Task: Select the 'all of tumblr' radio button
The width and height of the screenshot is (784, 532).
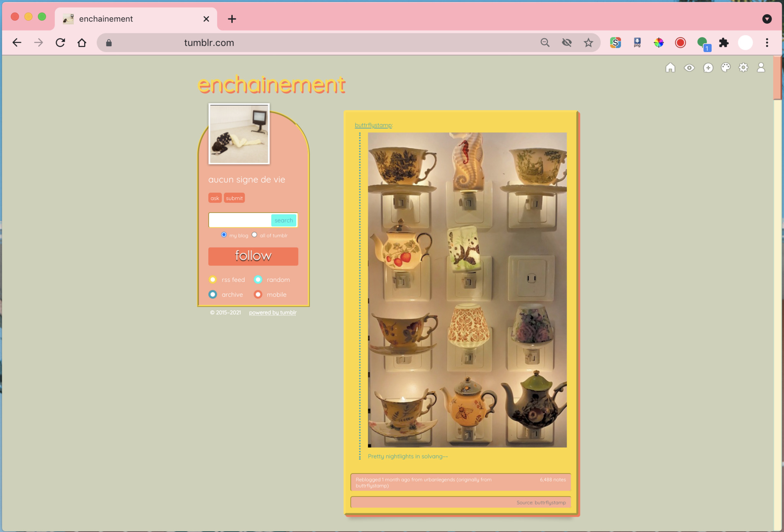Action: pyautogui.click(x=254, y=235)
